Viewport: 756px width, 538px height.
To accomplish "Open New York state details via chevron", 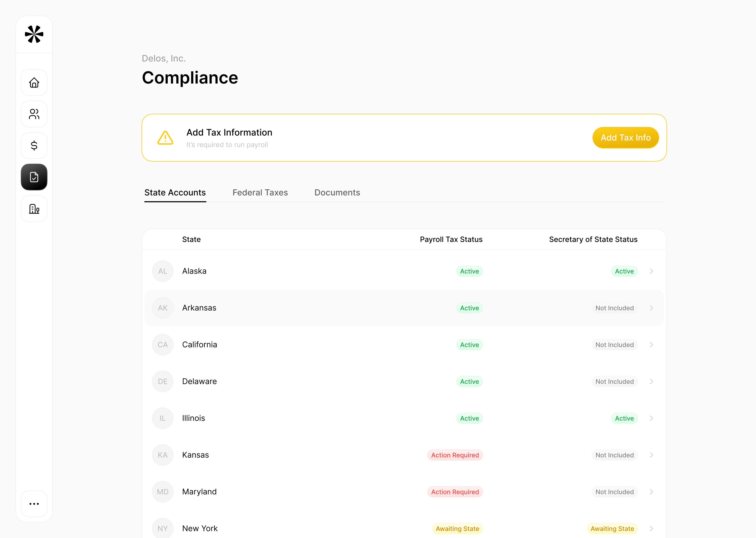I will point(652,528).
